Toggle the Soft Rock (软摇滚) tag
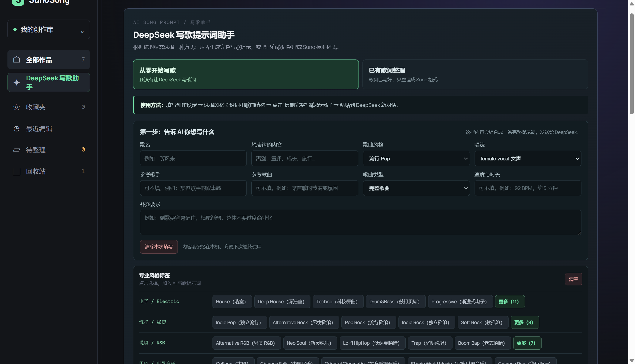The height and width of the screenshot is (364, 635). pos(483,323)
